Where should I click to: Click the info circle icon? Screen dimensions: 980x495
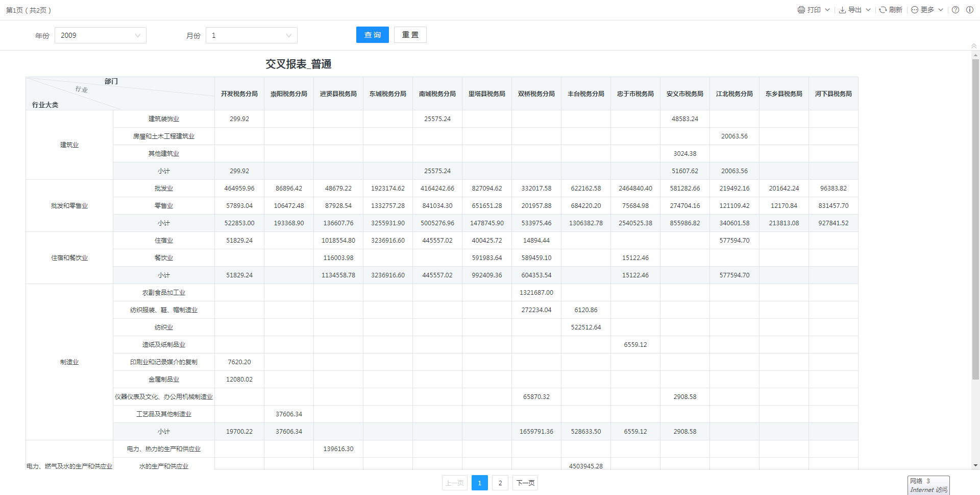pyautogui.click(x=970, y=10)
